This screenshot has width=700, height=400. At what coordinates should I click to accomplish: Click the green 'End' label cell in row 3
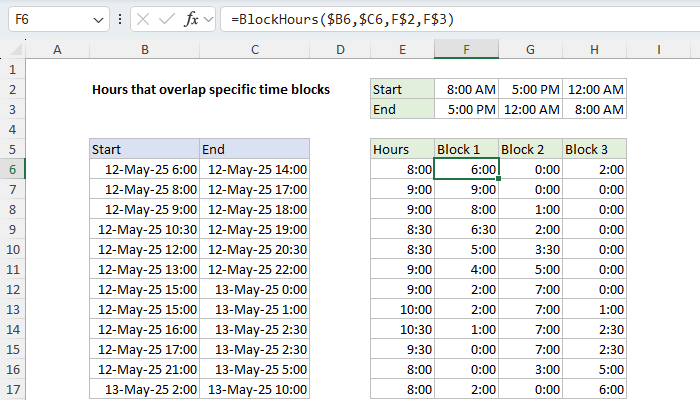pyautogui.click(x=402, y=109)
